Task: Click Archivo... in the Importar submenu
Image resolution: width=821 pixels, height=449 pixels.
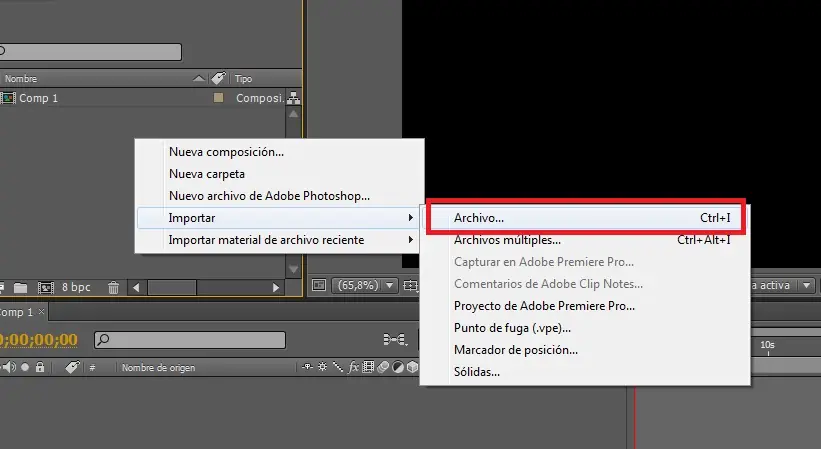Action: (x=586, y=218)
